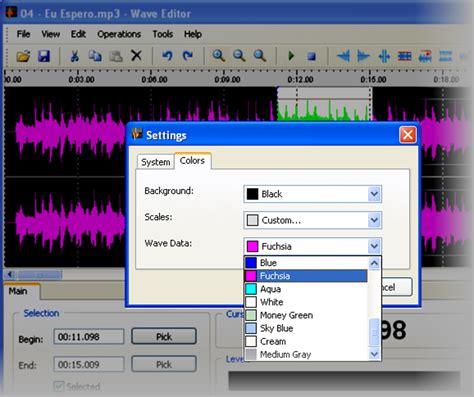Select the Colors tab in Settings
The image size is (474, 397).
click(192, 161)
